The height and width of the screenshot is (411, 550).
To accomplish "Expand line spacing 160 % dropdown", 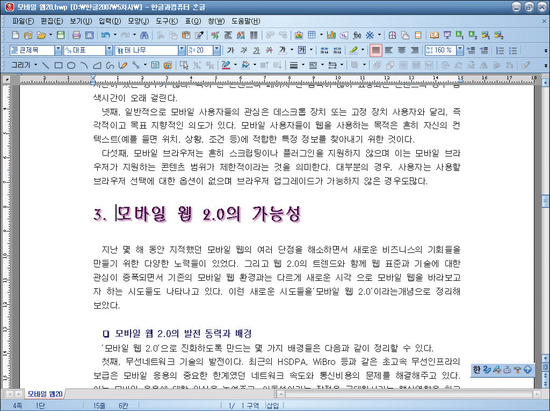I will [x=460, y=50].
